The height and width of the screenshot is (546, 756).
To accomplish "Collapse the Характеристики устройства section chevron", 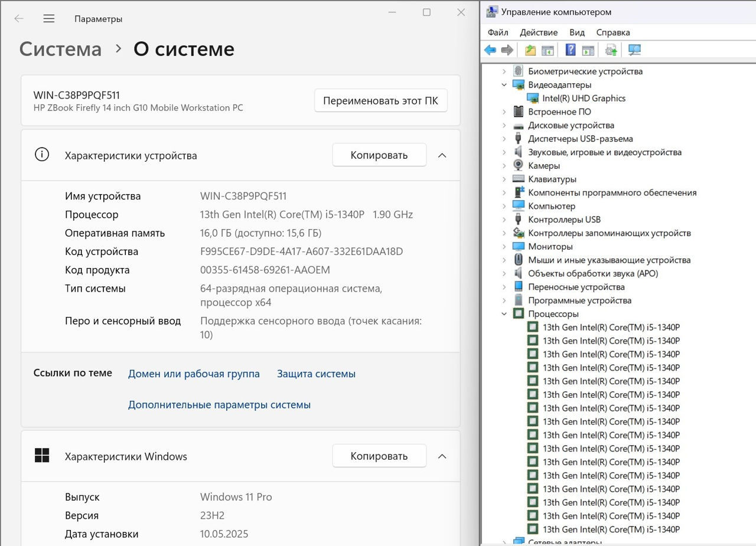I will pos(442,155).
